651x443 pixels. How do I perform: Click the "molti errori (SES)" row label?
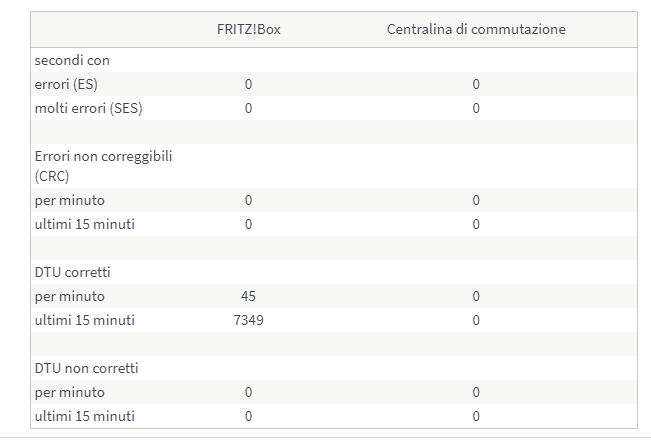pos(88,108)
